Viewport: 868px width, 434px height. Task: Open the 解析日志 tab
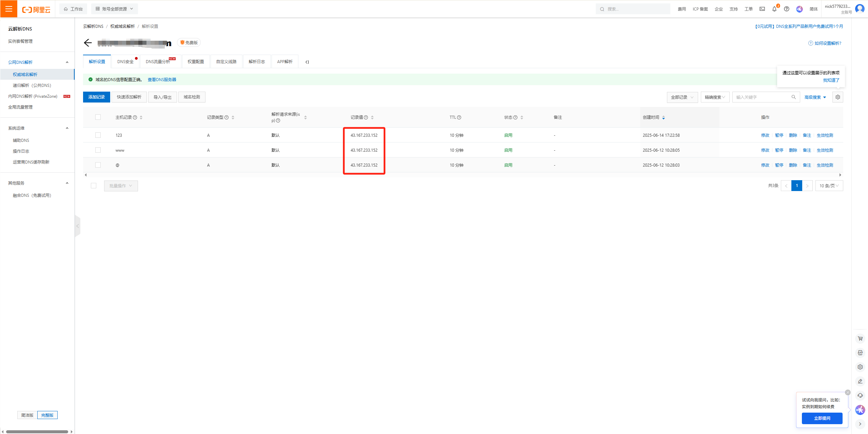(257, 62)
